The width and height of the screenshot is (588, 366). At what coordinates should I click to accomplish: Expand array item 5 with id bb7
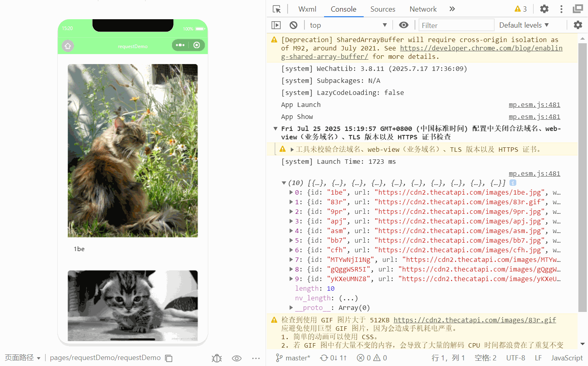291,240
